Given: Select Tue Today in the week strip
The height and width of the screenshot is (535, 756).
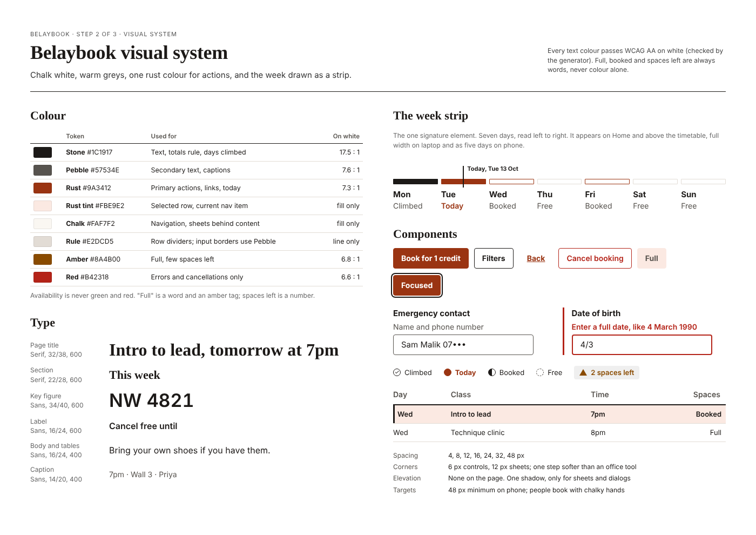Looking at the screenshot, I should coord(463,195).
